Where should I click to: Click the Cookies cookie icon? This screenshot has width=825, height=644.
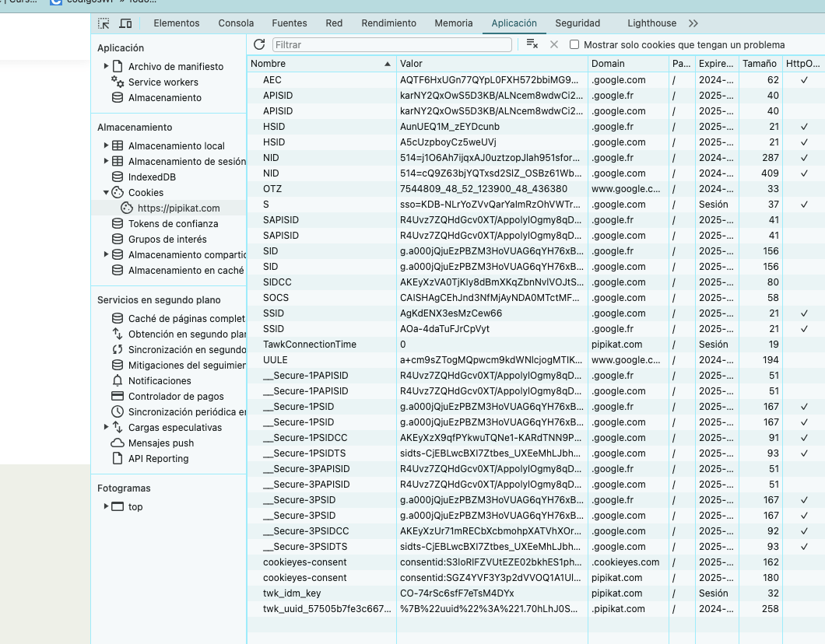pos(118,192)
